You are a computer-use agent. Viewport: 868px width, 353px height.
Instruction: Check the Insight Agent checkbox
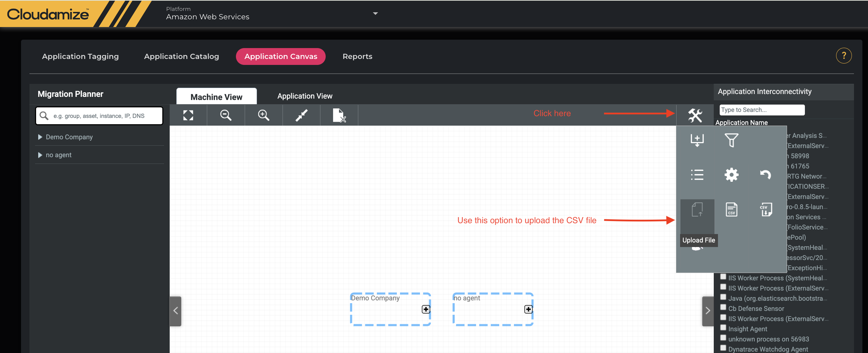click(x=723, y=328)
